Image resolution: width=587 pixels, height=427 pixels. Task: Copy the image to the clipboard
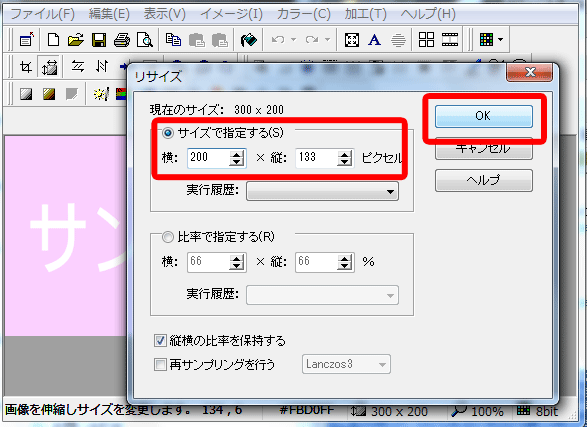[x=173, y=39]
